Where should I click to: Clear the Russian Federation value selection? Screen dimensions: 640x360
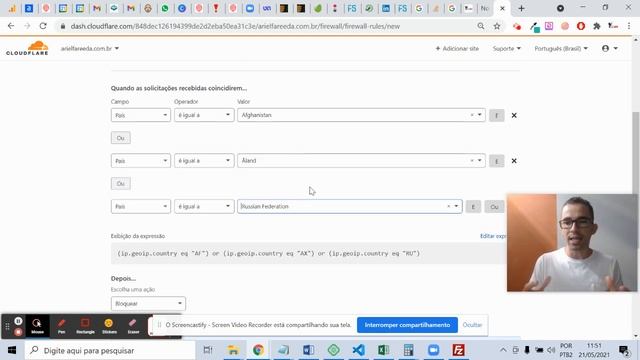pyautogui.click(x=449, y=207)
